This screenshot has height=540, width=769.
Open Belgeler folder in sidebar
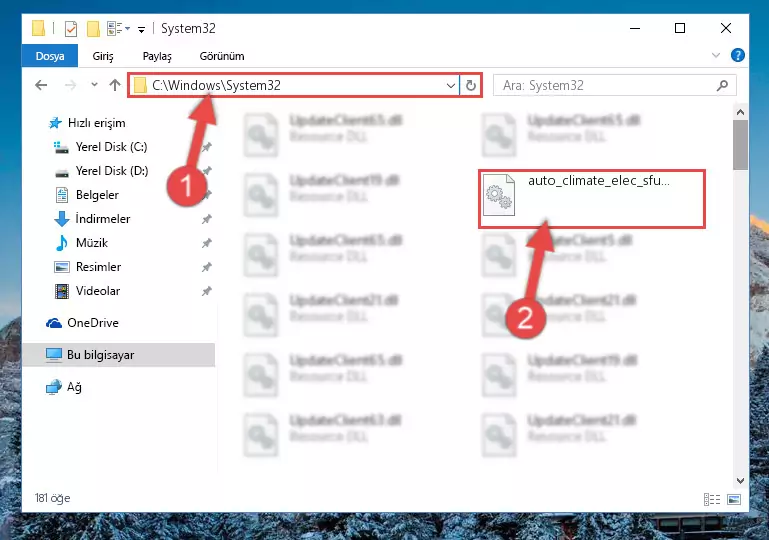tap(86, 195)
